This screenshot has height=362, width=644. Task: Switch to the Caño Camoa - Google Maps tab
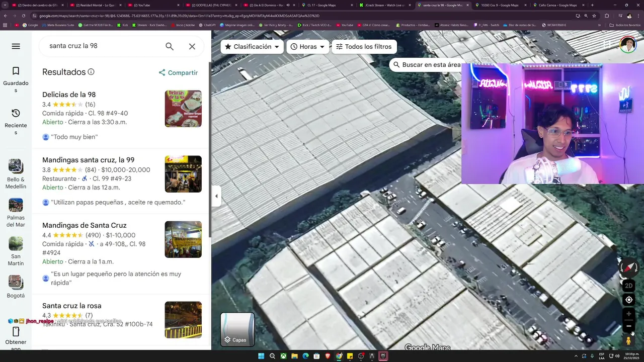tap(557, 5)
